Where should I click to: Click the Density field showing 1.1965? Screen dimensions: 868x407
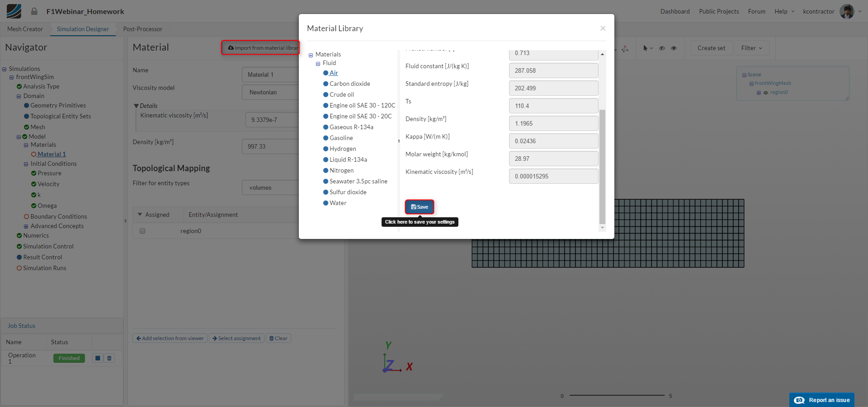pos(553,123)
